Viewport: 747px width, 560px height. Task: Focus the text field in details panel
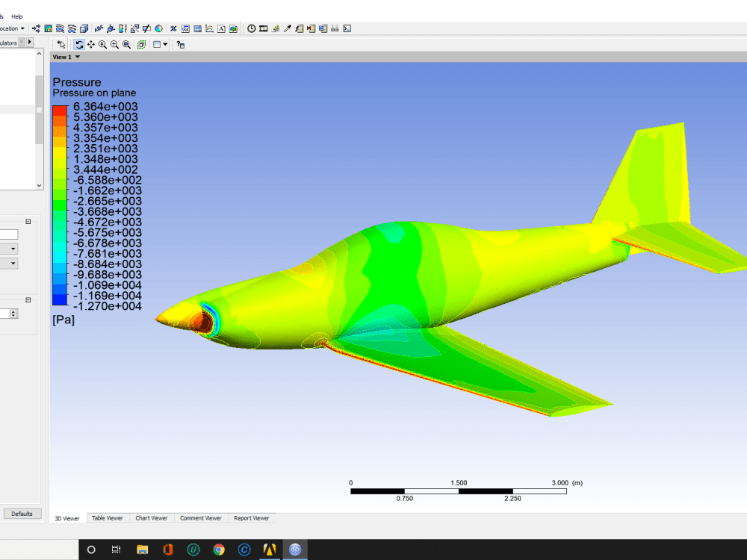(9, 234)
